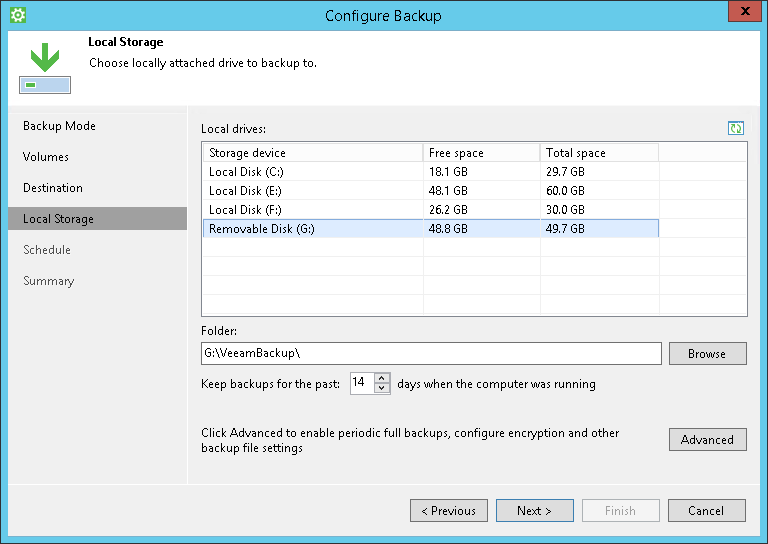Image resolution: width=768 pixels, height=544 pixels.
Task: Select the Local Storage step
Action: (x=58, y=219)
